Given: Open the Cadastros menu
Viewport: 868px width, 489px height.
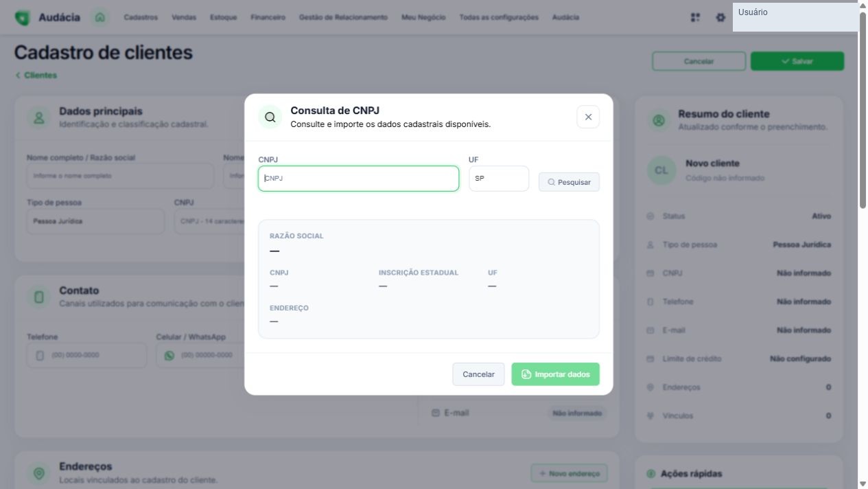Looking at the screenshot, I should pyautogui.click(x=141, y=17).
